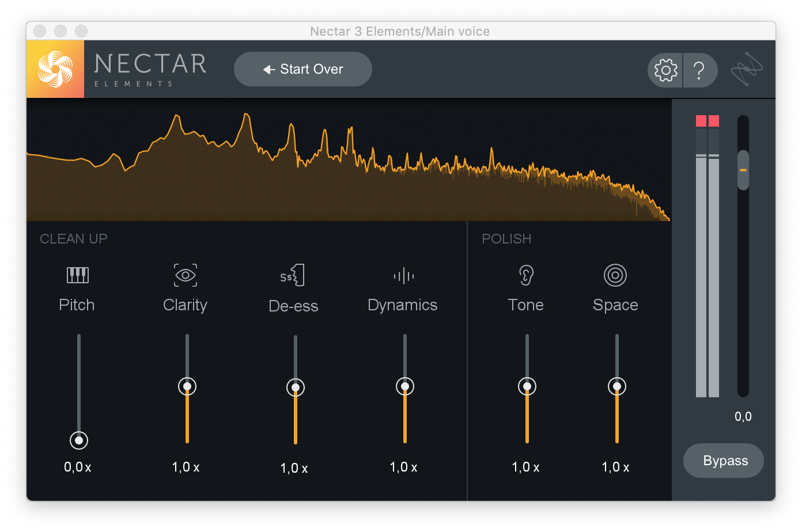Click the Dynamics slider handle
The height and width of the screenshot is (532, 802).
(405, 386)
